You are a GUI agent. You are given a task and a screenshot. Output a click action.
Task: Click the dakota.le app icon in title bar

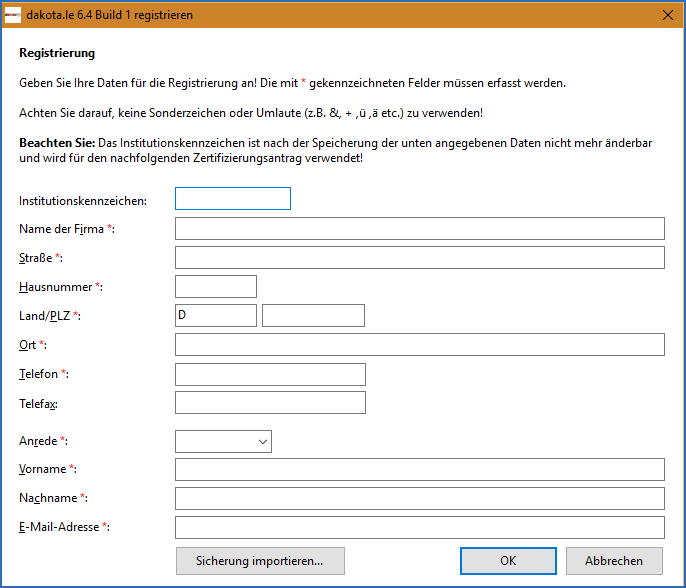click(x=12, y=15)
